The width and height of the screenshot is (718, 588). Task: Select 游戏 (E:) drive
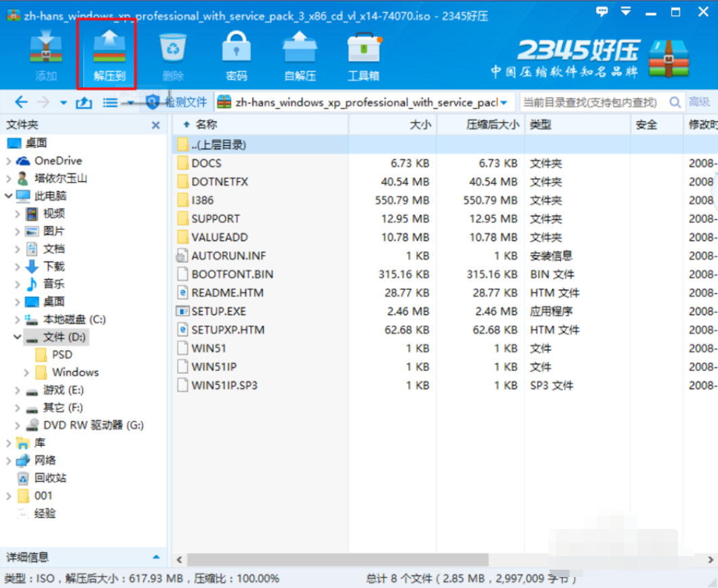click(63, 390)
